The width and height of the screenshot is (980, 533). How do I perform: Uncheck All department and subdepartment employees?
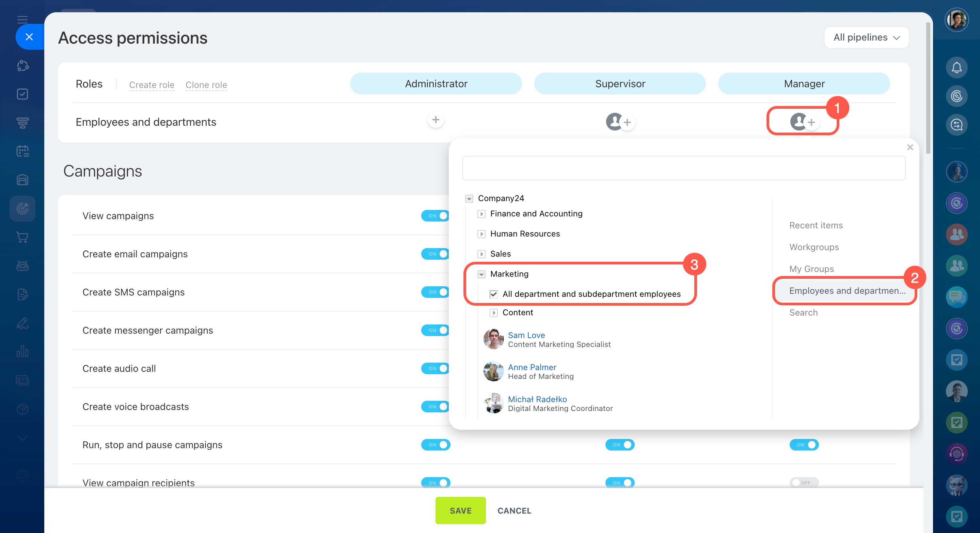[x=493, y=294]
